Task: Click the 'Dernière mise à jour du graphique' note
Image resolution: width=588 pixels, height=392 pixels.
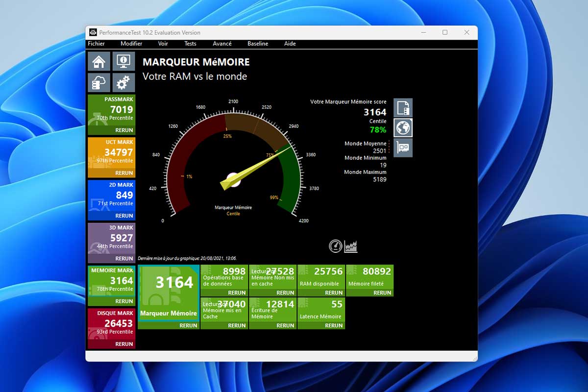Action: click(187, 258)
